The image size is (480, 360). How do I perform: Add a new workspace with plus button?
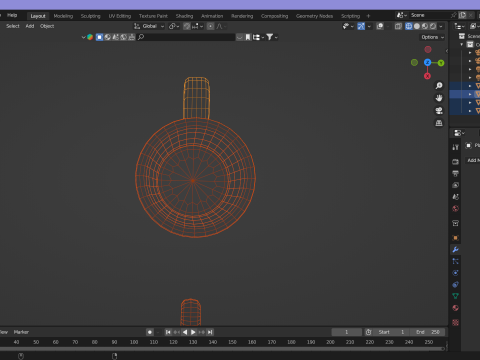tap(368, 16)
